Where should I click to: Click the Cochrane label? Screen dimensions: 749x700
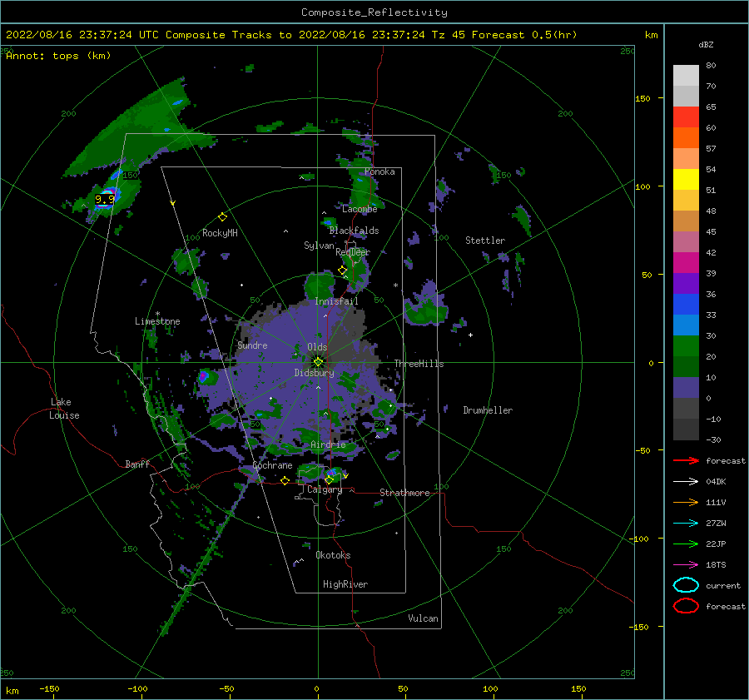coord(272,465)
